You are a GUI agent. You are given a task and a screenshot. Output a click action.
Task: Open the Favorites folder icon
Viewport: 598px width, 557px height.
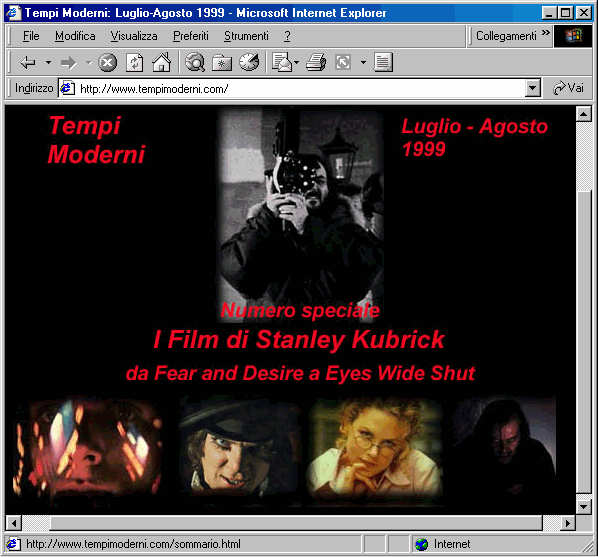pyautogui.click(x=222, y=63)
